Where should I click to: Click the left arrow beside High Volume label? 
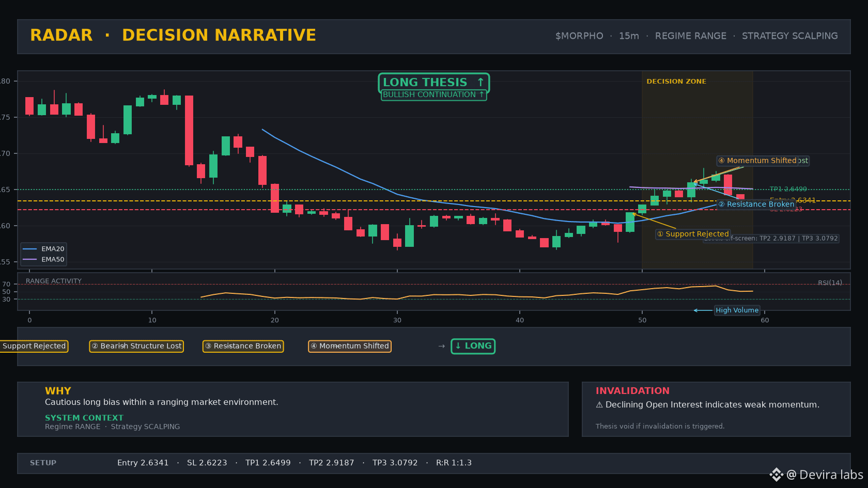click(703, 310)
